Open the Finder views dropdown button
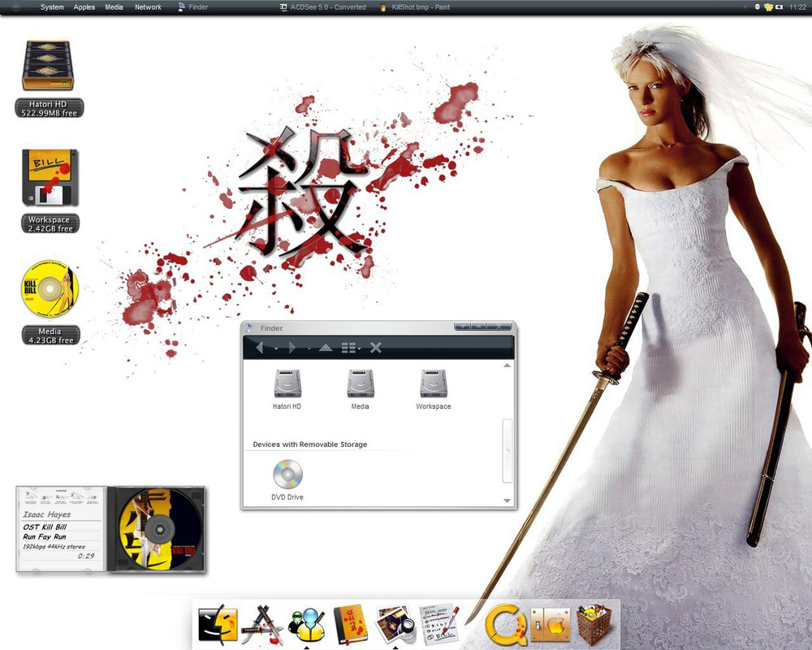The width and height of the screenshot is (812, 650). (351, 347)
